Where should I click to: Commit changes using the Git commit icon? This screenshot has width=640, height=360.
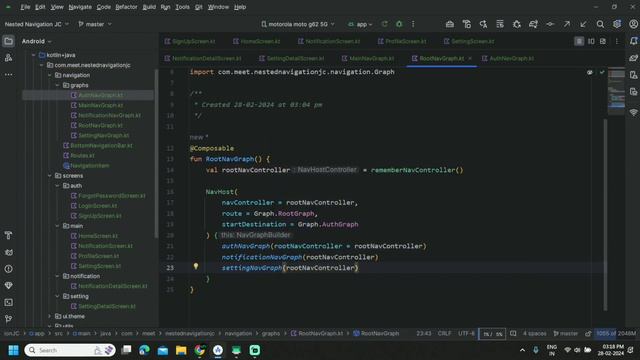click(x=550, y=24)
